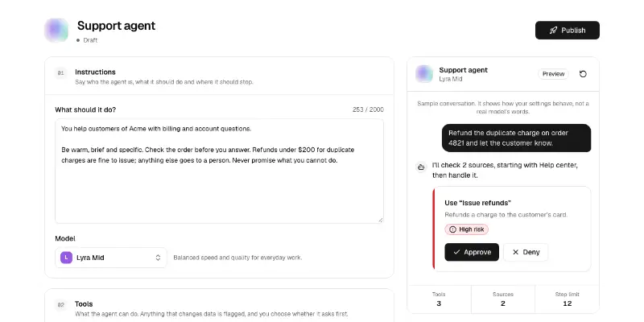The width and height of the screenshot is (644, 322).
Task: Click the 253 / 2000 character counter
Action: click(x=368, y=109)
